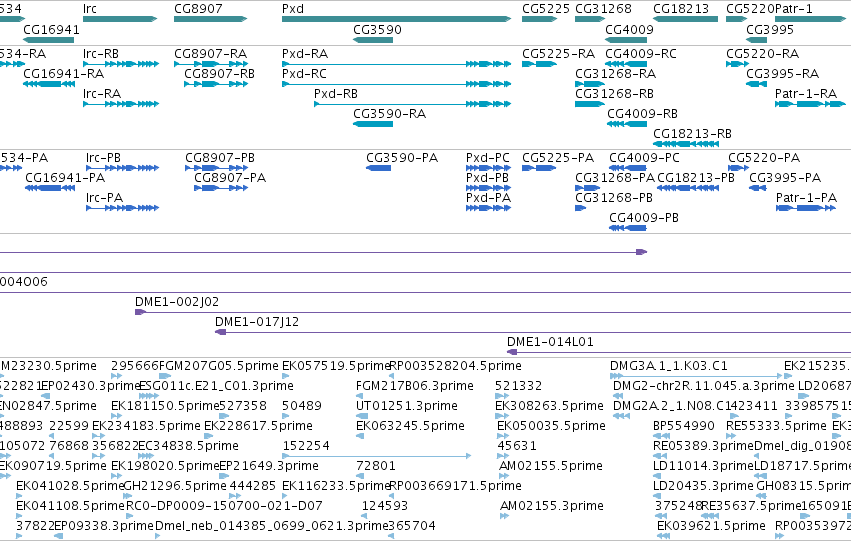Screen dimensions: 851x541
Task: Select the CG5225 gene
Action: click(x=539, y=19)
